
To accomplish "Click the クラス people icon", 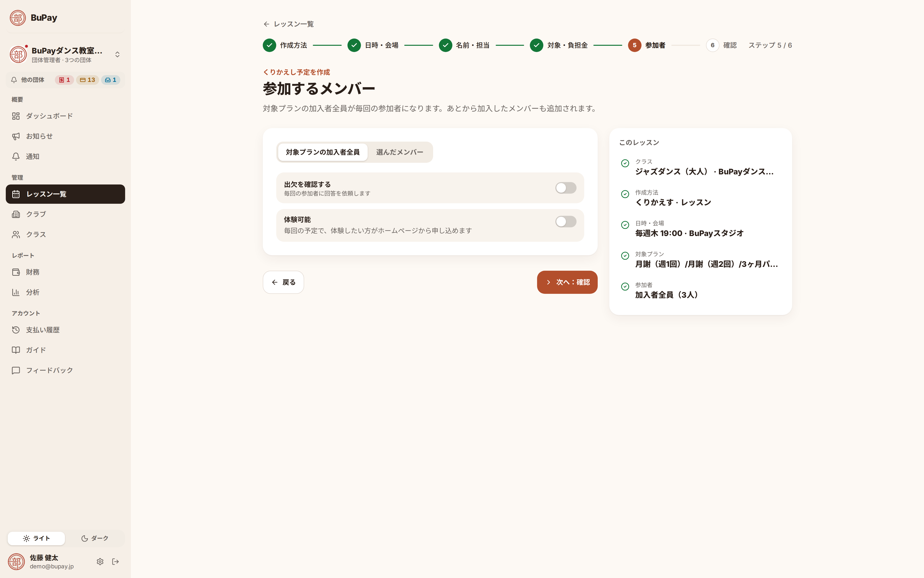I will (16, 234).
